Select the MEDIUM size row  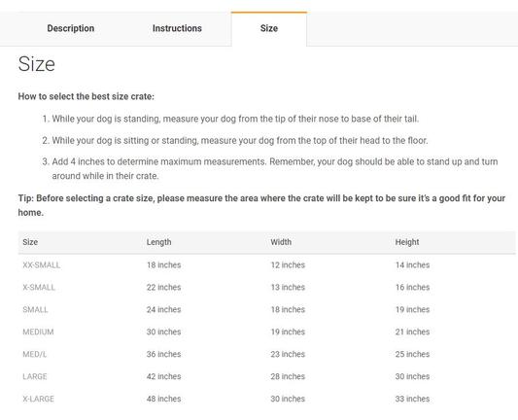tap(266, 332)
